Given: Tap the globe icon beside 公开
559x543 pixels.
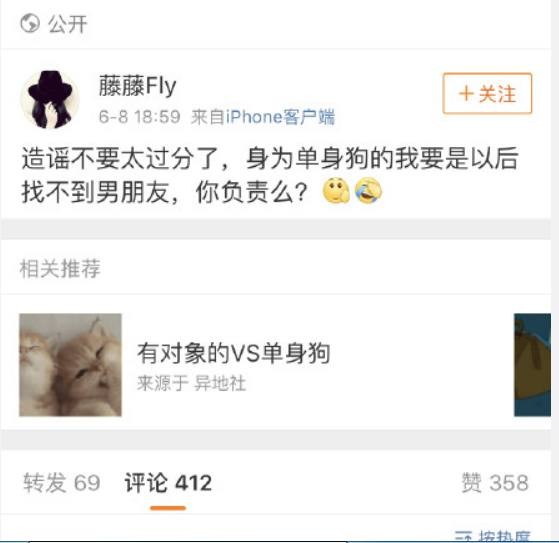Looking at the screenshot, I should click(30, 23).
